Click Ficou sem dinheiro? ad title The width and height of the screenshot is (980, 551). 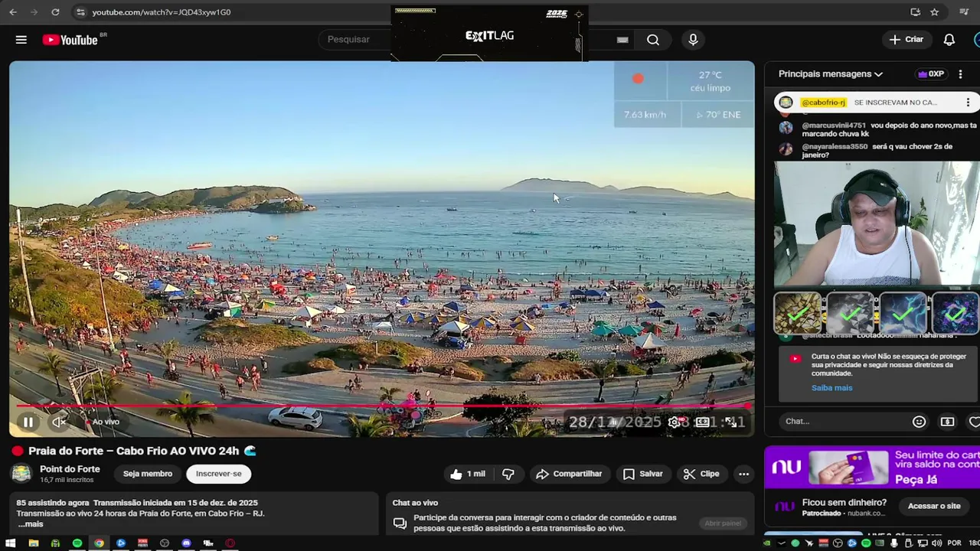[x=844, y=502]
